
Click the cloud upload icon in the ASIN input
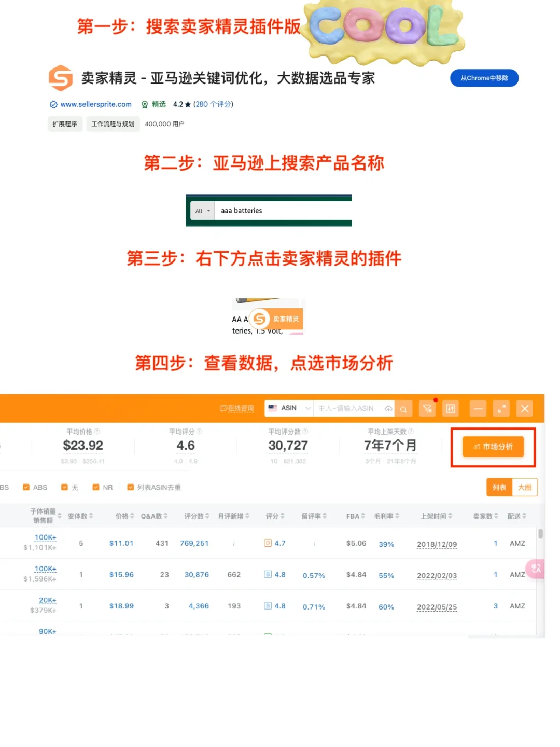[x=388, y=409]
